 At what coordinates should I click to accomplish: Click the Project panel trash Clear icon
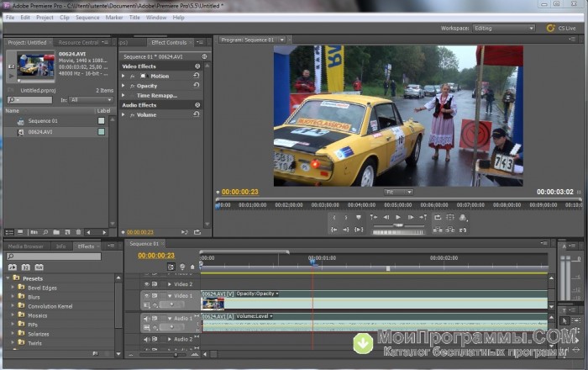[x=78, y=232]
